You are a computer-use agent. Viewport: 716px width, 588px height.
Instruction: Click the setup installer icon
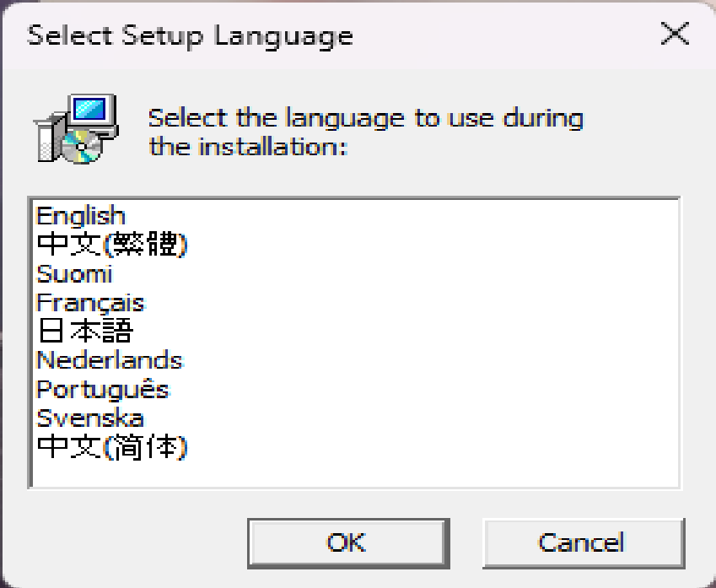(x=74, y=129)
